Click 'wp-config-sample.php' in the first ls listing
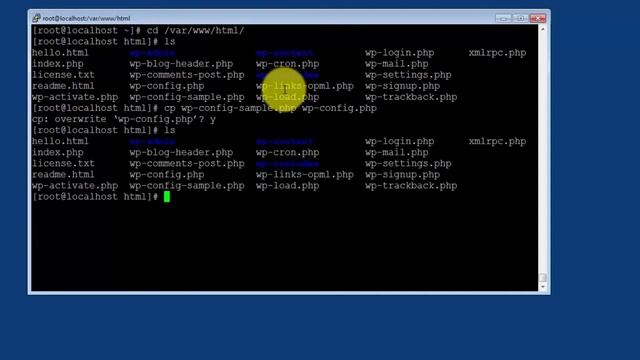The height and width of the screenshot is (360, 640). coord(187,97)
